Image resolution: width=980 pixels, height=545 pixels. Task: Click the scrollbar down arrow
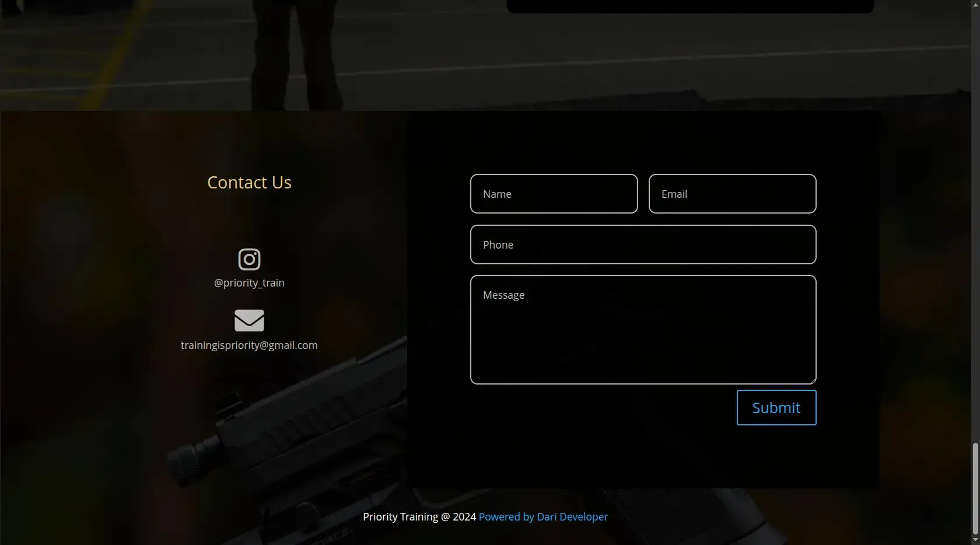pyautogui.click(x=975, y=540)
